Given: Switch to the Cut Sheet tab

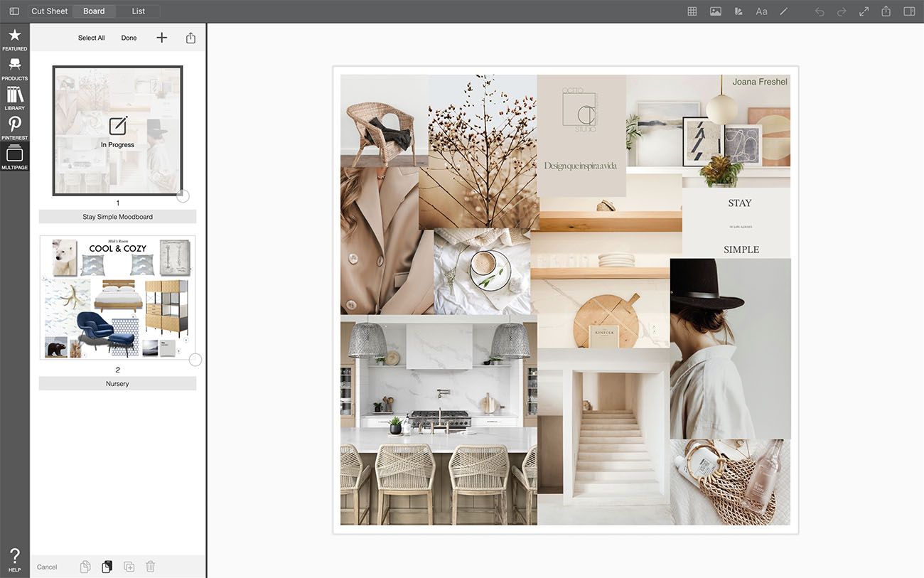Looking at the screenshot, I should click(x=50, y=11).
